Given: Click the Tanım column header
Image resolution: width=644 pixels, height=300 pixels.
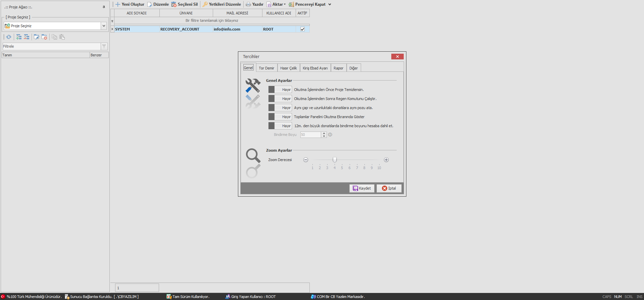Looking at the screenshot, I should click(46, 55).
